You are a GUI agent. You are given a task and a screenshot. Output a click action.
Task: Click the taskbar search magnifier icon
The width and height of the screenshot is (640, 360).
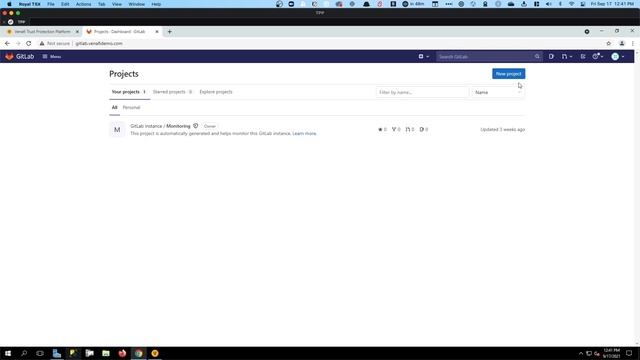[x=24, y=353]
